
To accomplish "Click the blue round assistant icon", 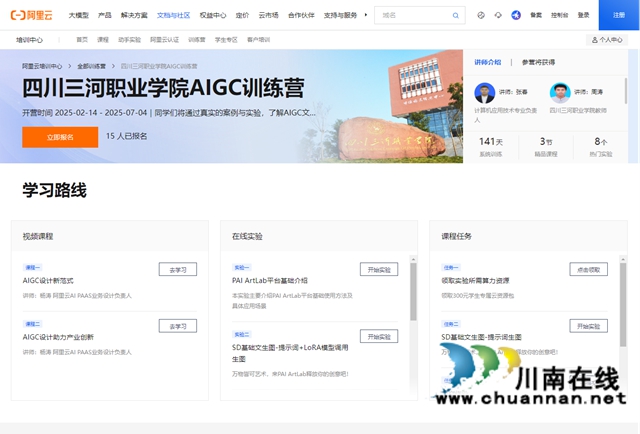I will (x=516, y=15).
